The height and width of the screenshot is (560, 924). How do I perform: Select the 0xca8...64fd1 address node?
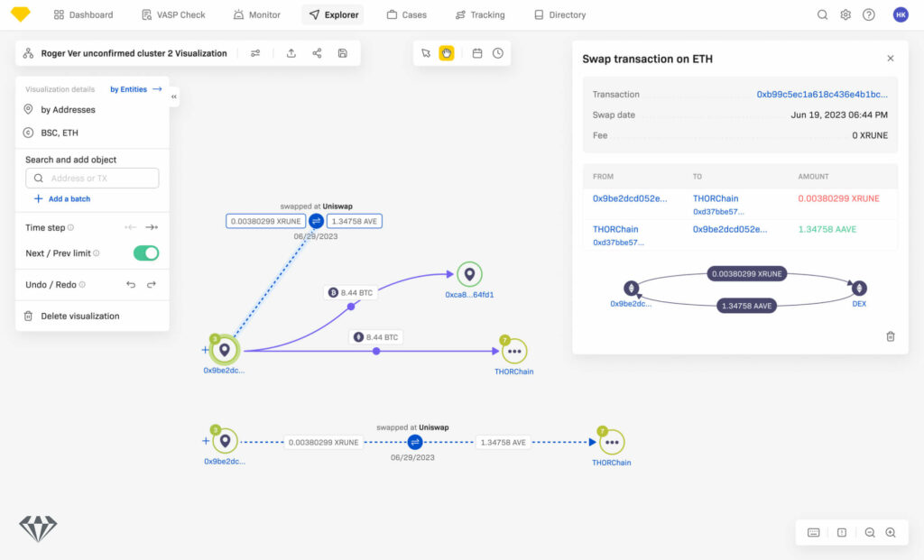pos(469,274)
